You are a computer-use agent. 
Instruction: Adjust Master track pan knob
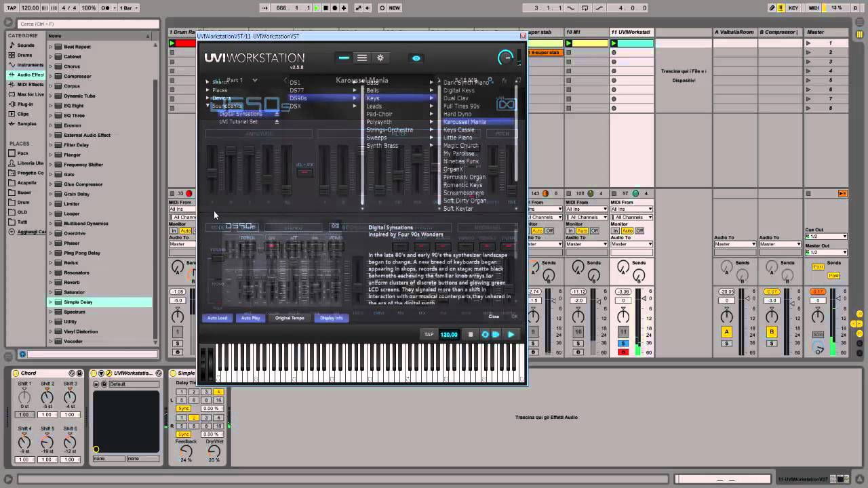point(818,317)
